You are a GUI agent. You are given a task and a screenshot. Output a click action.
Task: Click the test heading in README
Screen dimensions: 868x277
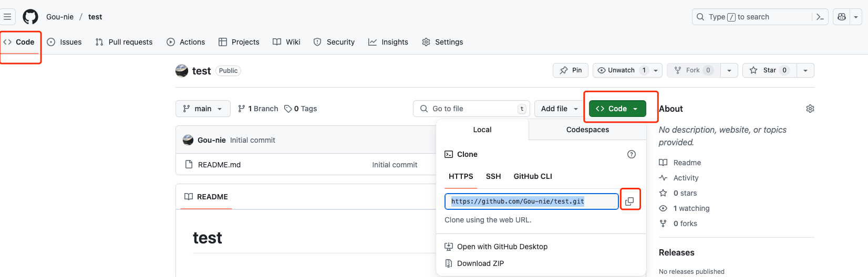208,238
